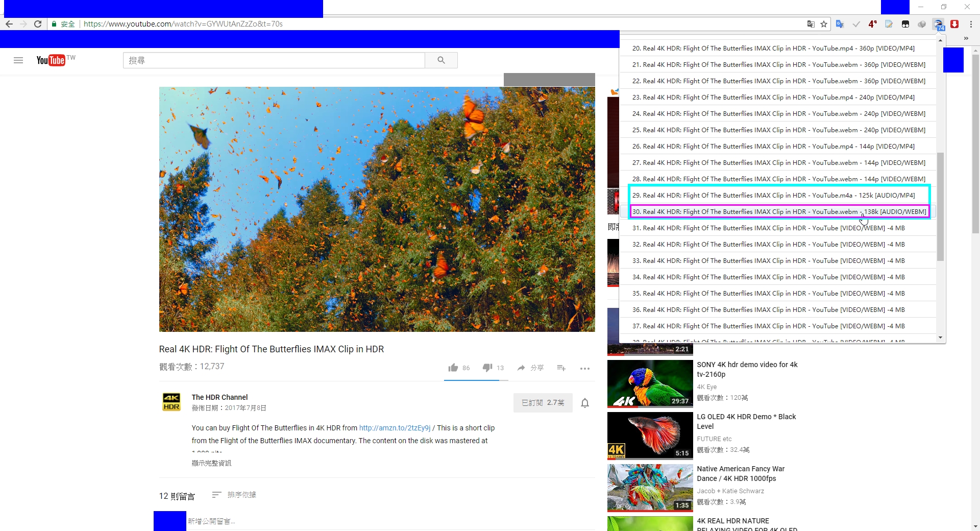Select item 34 VIDEO/WEBM 4 MB
Image resolution: width=980 pixels, height=531 pixels.
pos(777,277)
